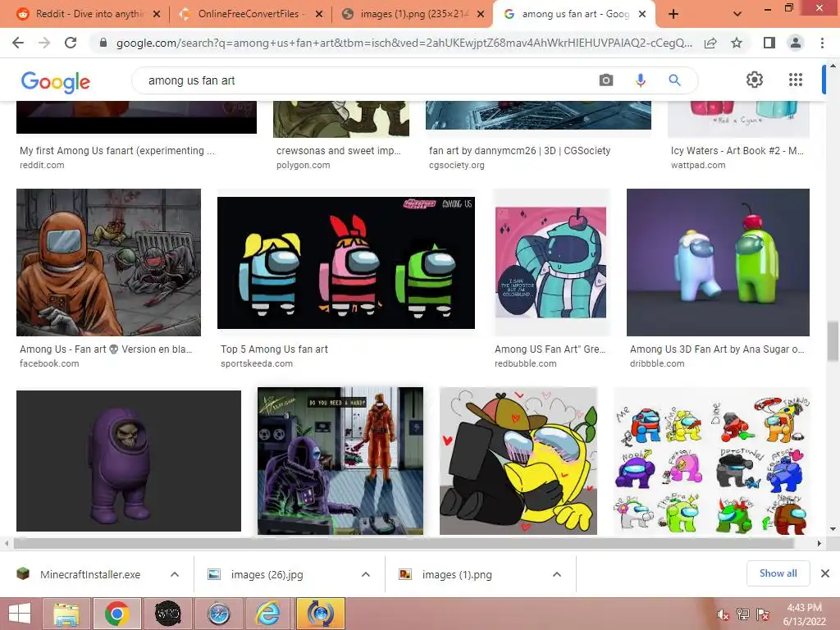Open Chrome three-dot menu

(x=822, y=43)
